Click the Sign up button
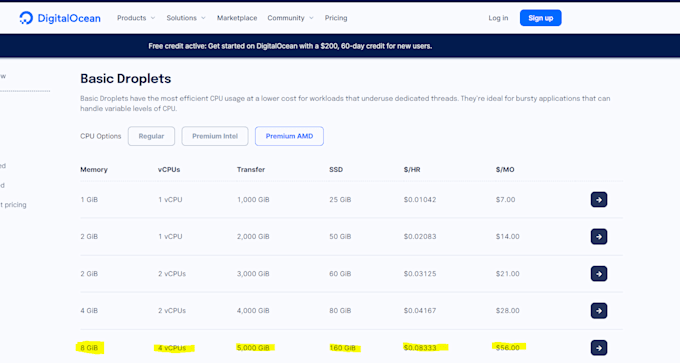680x363 pixels. (540, 18)
